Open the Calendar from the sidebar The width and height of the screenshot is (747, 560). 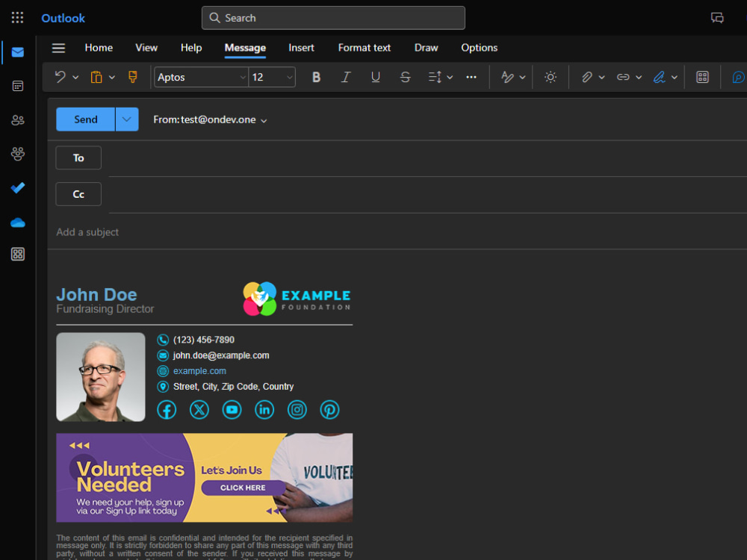coord(17,86)
